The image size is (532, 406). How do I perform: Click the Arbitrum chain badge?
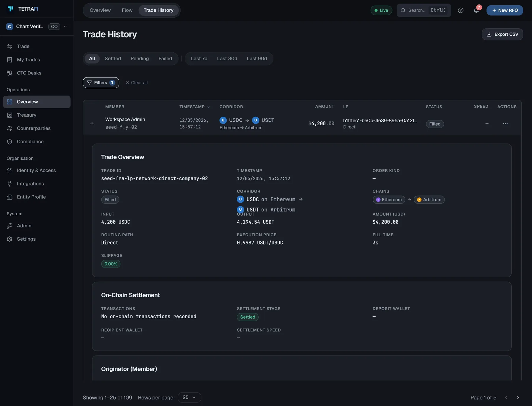pos(429,200)
